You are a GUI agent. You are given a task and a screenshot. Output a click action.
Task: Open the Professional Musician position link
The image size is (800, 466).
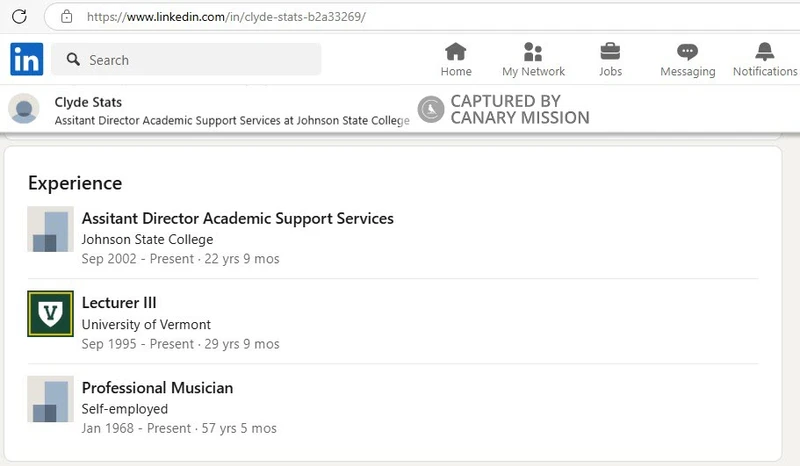157,388
